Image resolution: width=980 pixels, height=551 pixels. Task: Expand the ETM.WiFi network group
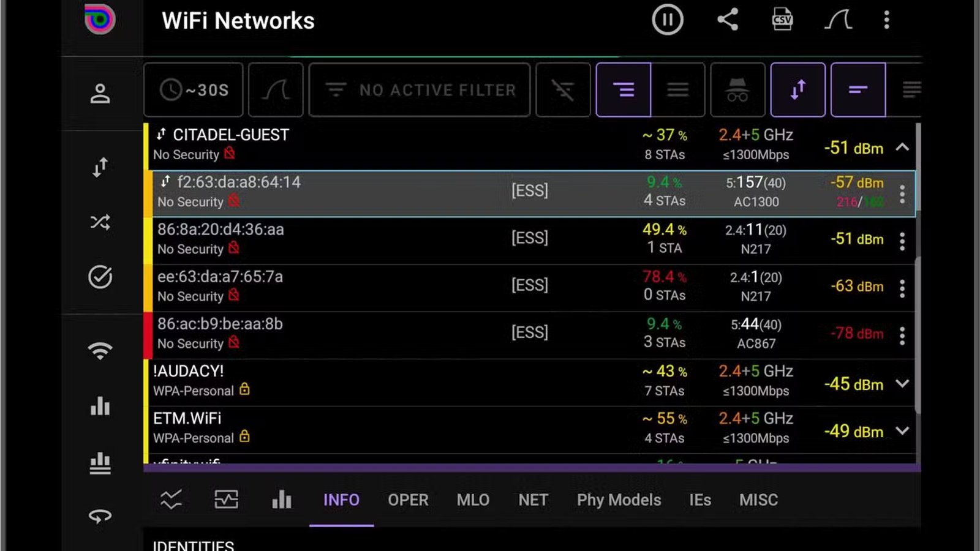pos(902,431)
